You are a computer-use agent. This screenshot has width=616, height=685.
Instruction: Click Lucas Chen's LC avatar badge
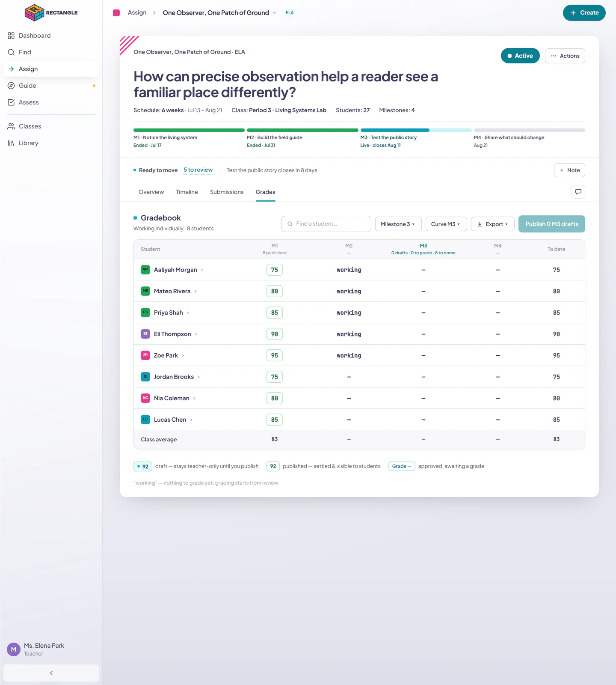pos(145,420)
